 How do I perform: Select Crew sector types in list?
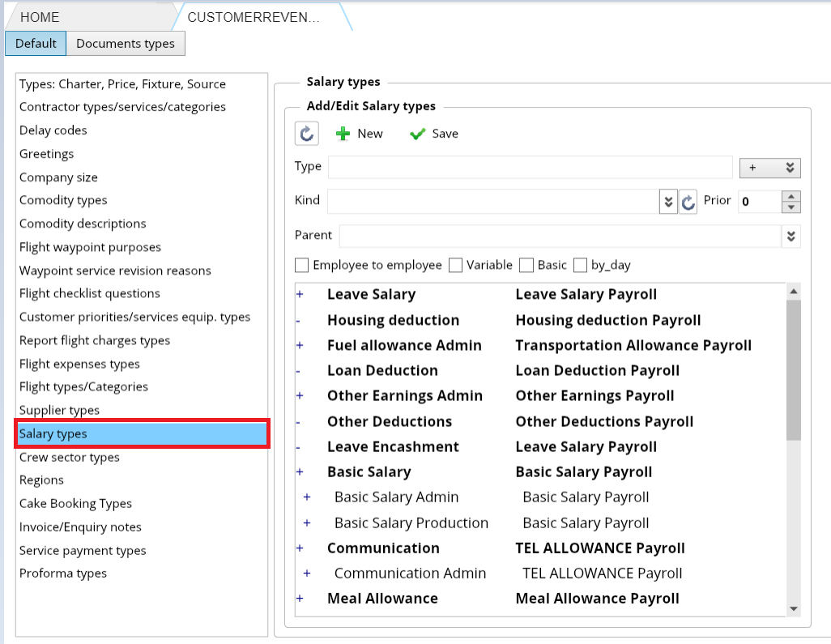pos(70,457)
